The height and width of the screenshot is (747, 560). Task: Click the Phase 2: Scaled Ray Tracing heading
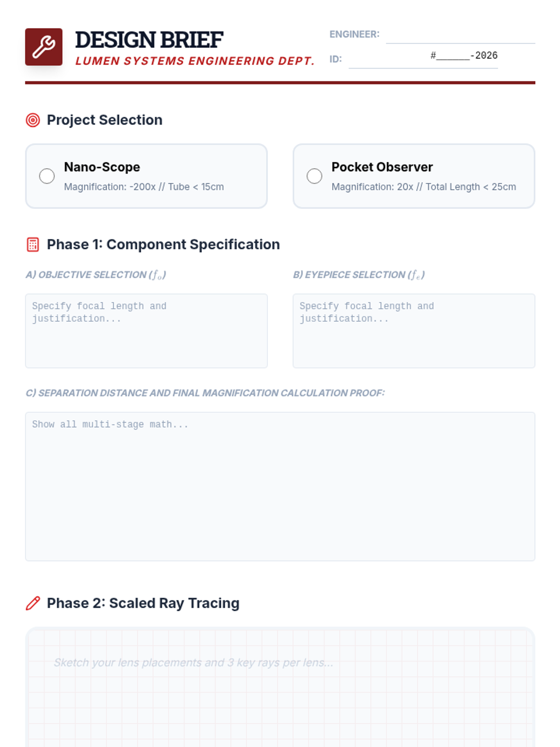point(143,603)
